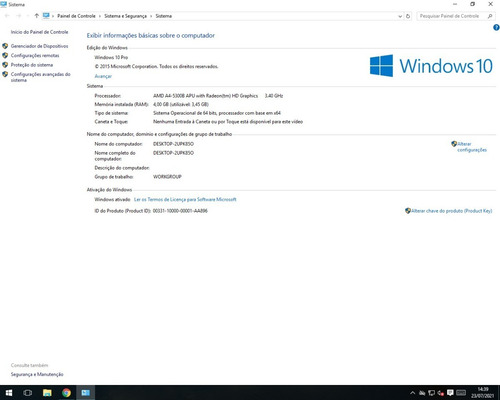Click the Sistema window title bar icon
The image size is (500, 400).
4,4
